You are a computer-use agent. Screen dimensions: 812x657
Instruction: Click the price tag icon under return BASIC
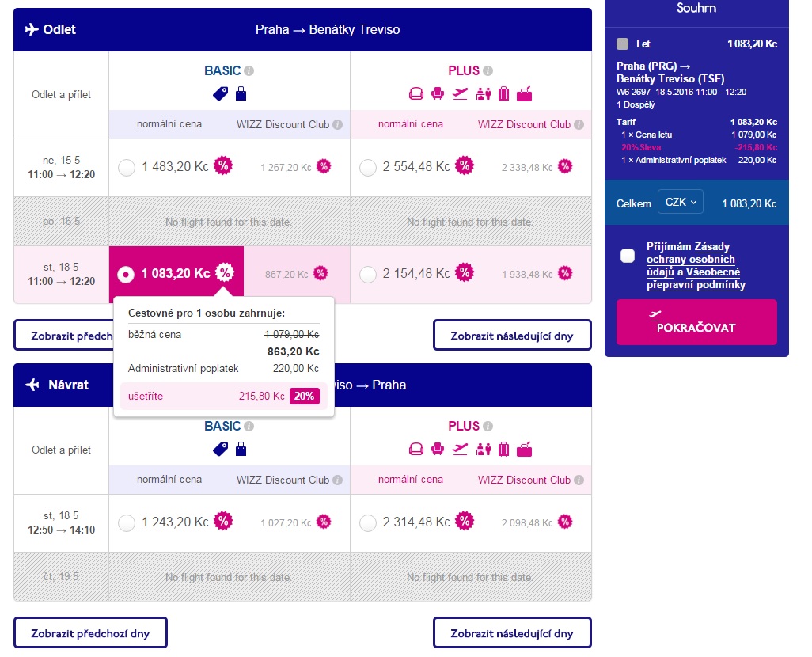coord(221,450)
